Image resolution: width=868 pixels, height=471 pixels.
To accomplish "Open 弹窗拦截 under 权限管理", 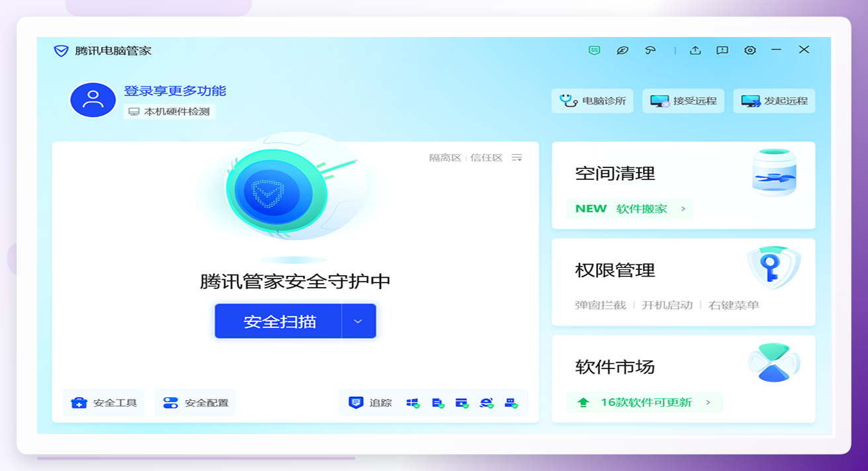I will point(600,305).
